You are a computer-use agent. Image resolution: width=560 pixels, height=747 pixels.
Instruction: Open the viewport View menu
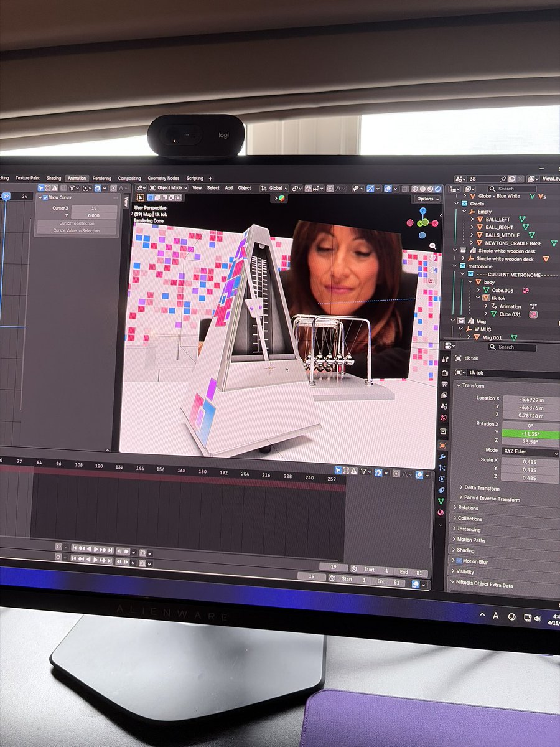coord(197,187)
